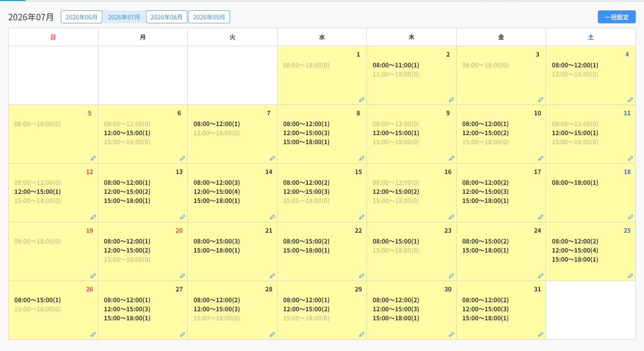Click 12:00〜15:00(3) slot on July 27
Image resolution: width=644 pixels, height=351 pixels.
coord(127,309)
